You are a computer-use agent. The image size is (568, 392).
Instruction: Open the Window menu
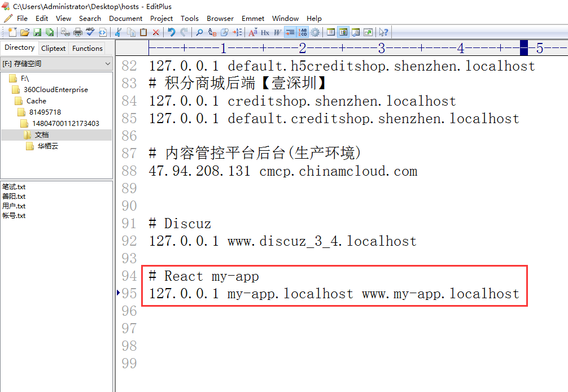point(286,19)
